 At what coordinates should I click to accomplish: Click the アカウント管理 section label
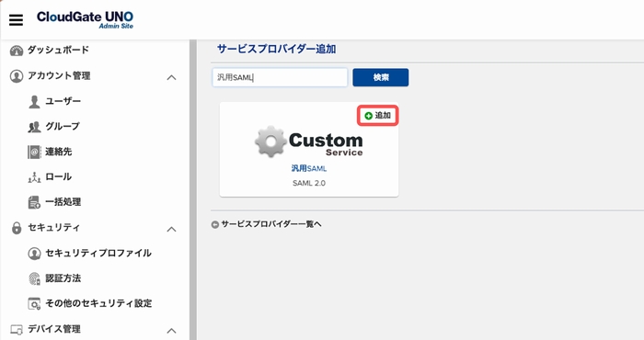[59, 75]
